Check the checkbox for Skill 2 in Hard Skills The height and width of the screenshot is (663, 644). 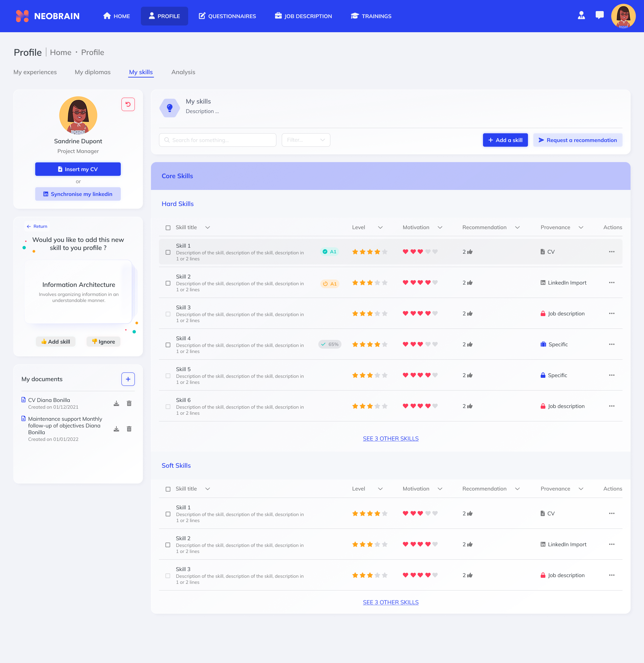click(x=168, y=283)
